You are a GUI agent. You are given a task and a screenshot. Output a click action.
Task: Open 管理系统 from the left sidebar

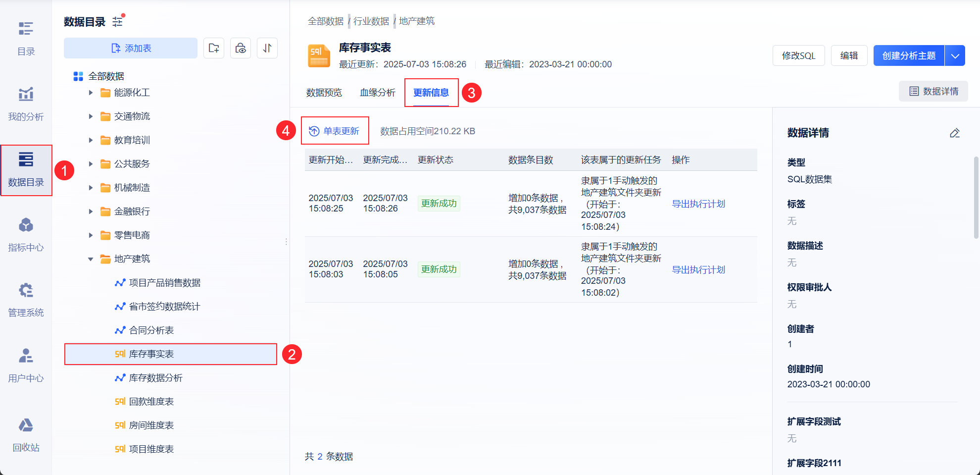(x=26, y=300)
